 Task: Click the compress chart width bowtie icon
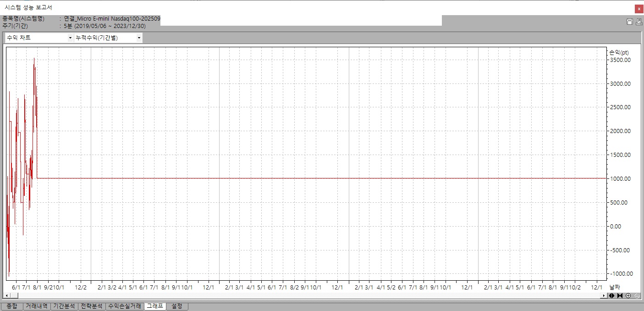coord(620,296)
